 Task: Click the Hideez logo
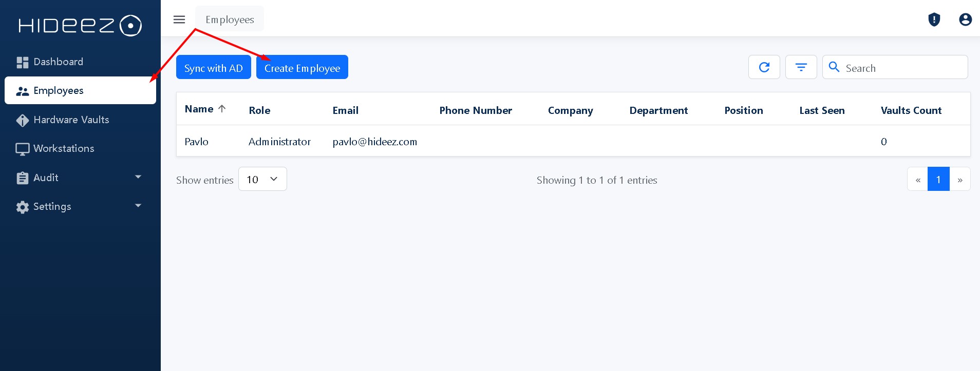80,25
